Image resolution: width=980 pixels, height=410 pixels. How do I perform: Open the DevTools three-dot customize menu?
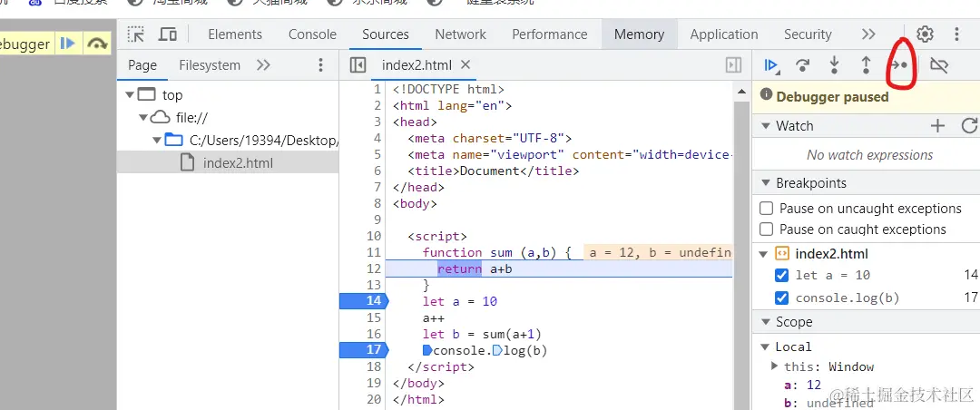pos(956,34)
